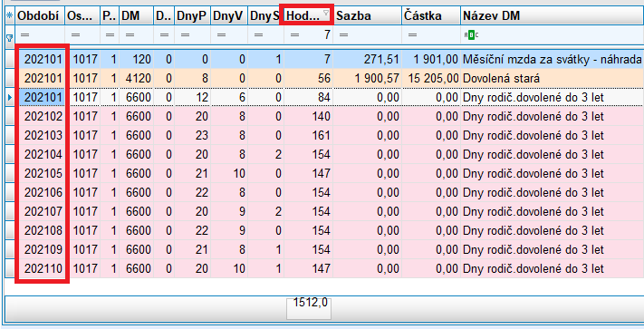Select the 202106 period cell
Image resolution: width=644 pixels, height=329 pixels.
[x=40, y=193]
